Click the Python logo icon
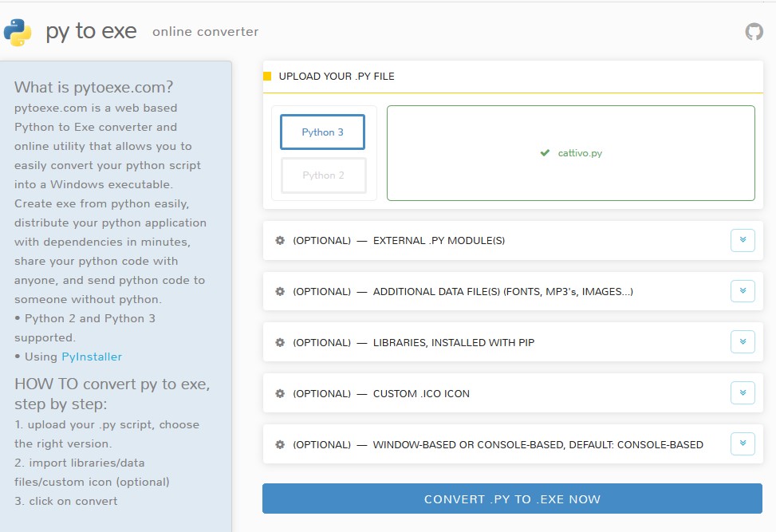This screenshot has width=776, height=532. point(18,32)
